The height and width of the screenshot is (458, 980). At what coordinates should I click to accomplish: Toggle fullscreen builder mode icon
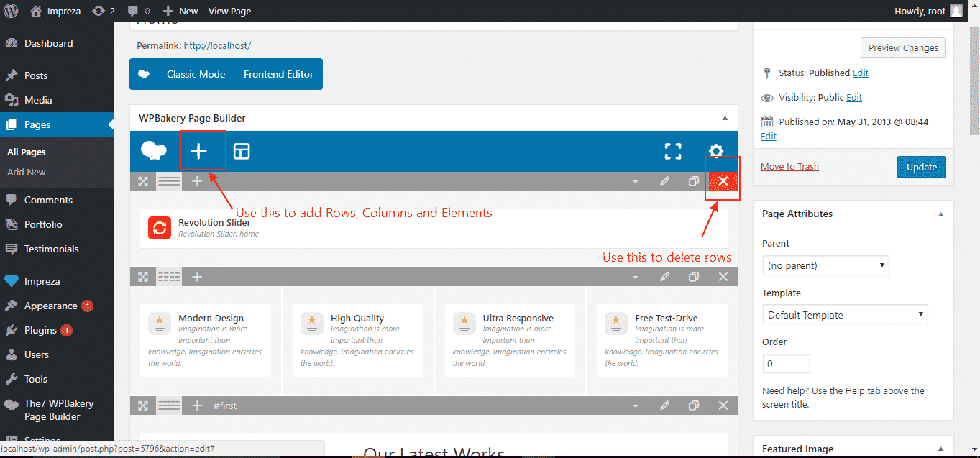point(673,151)
